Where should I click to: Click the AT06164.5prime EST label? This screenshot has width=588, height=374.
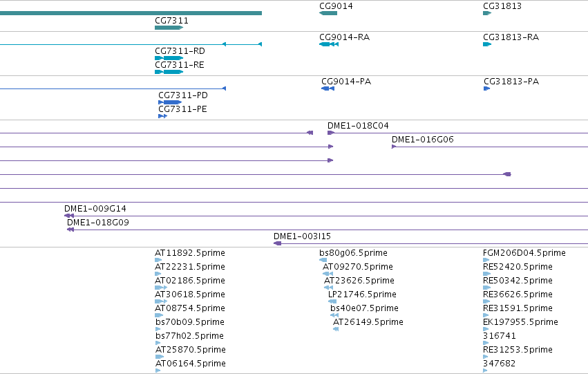(191, 364)
